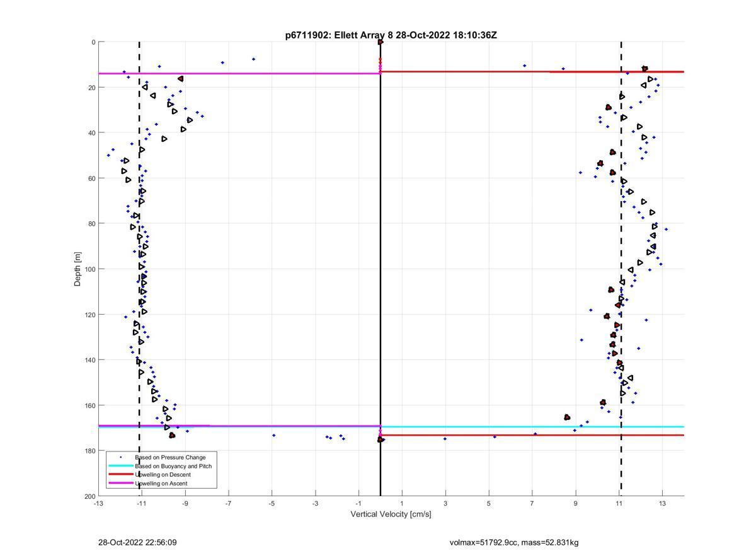Click the blue dot marker in the legend
This screenshot has width=756, height=558.
pyautogui.click(x=120, y=457)
